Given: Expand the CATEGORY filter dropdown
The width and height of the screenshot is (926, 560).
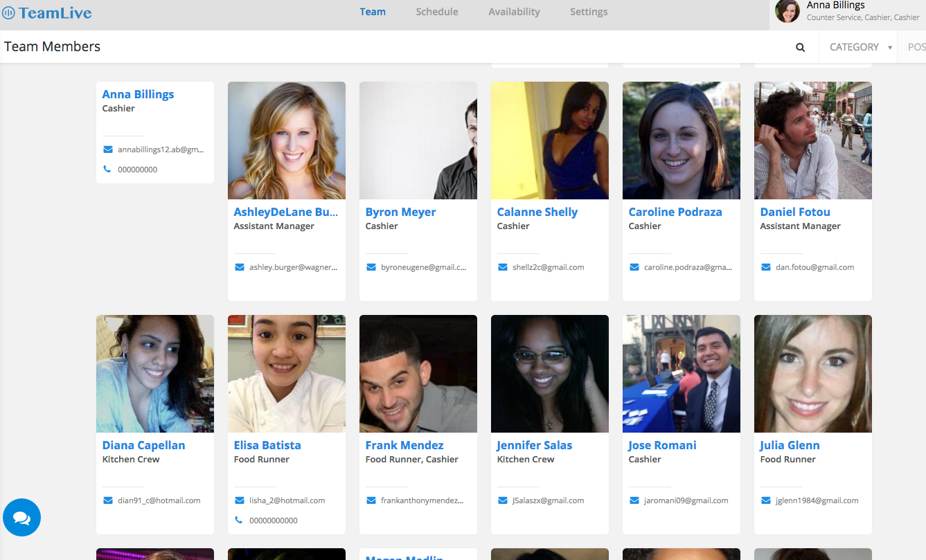Looking at the screenshot, I should (x=859, y=47).
